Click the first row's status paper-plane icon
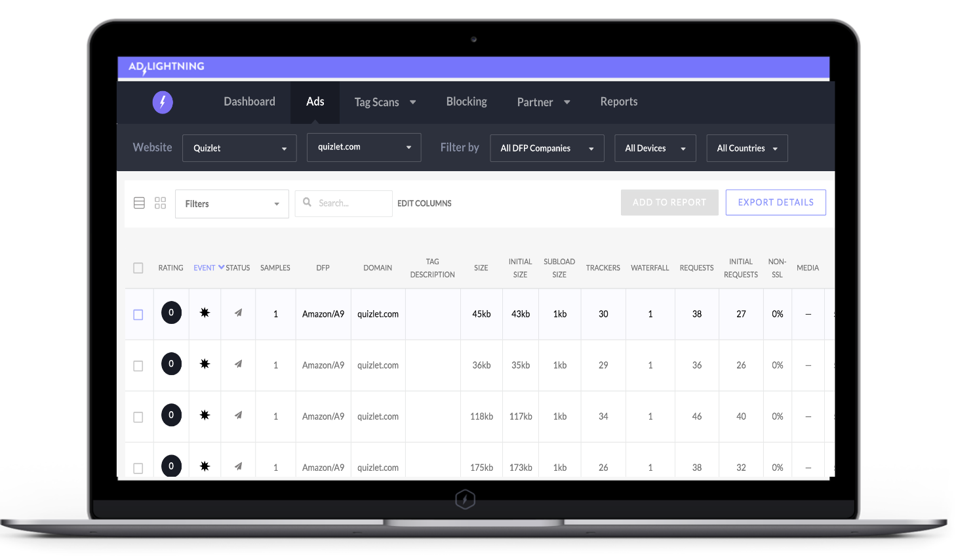 238,313
